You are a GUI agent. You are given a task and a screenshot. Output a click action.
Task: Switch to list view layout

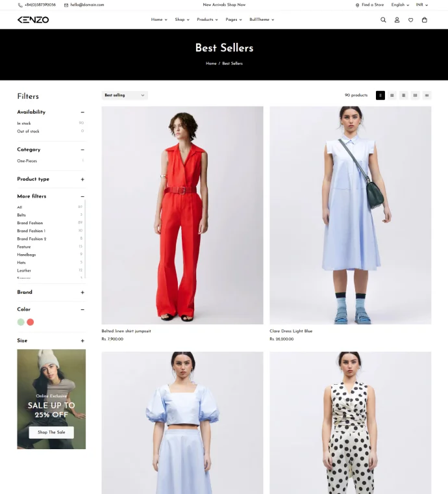(x=392, y=95)
